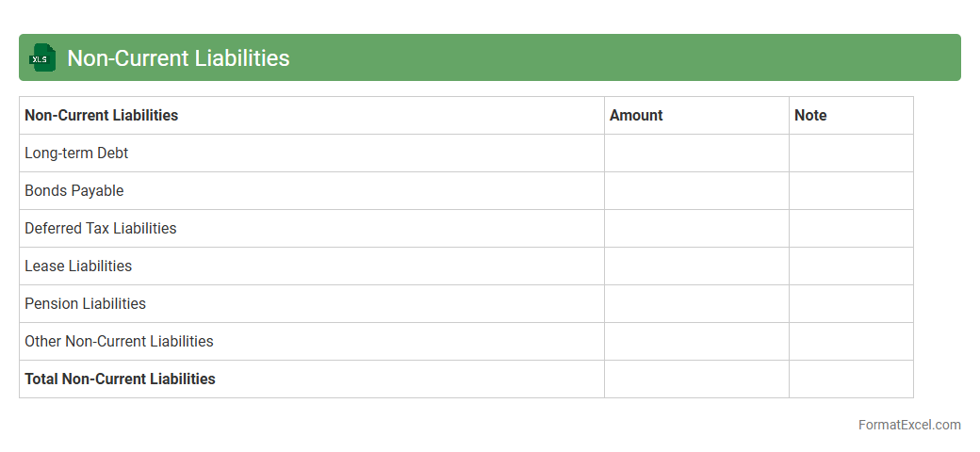This screenshot has height=452, width=980.
Task: Click the Amount cell for Bonds Payable
Action: tap(696, 191)
